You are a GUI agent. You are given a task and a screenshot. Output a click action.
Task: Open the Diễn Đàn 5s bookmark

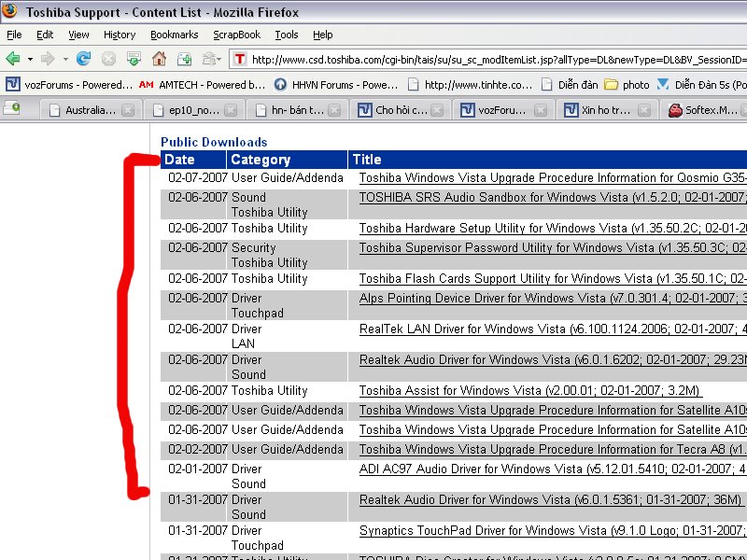pyautogui.click(x=702, y=85)
